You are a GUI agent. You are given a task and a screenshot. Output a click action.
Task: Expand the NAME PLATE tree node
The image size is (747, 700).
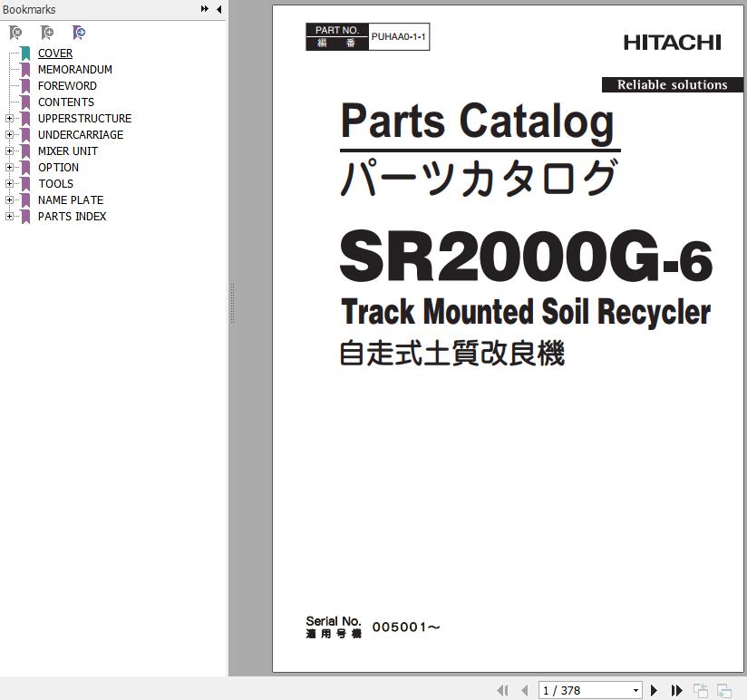tap(9, 200)
